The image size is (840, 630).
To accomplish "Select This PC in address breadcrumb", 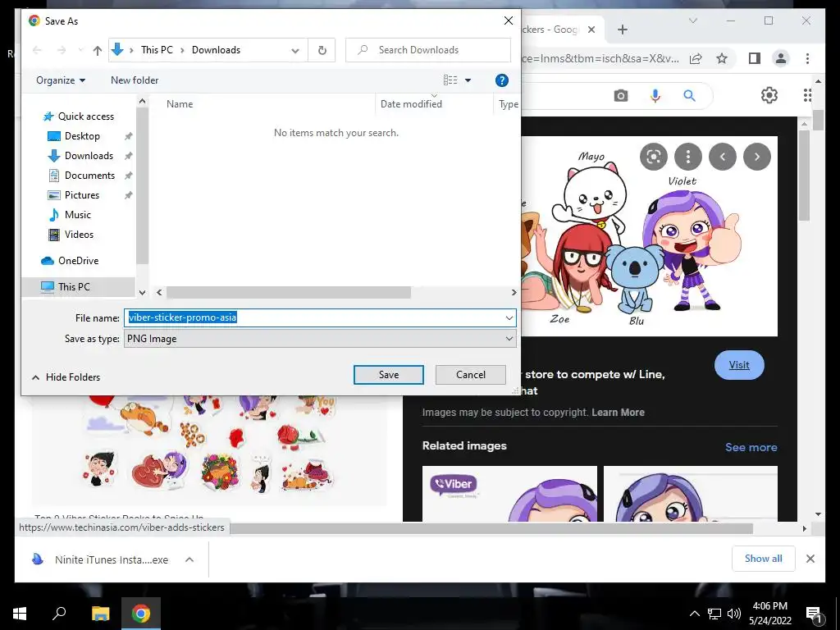I will coord(157,50).
